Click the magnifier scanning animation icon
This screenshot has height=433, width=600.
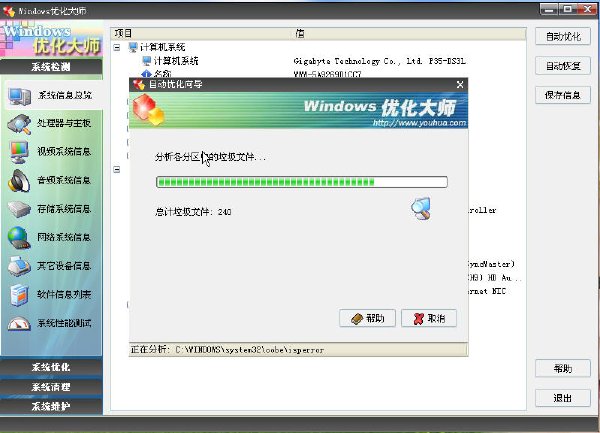421,208
